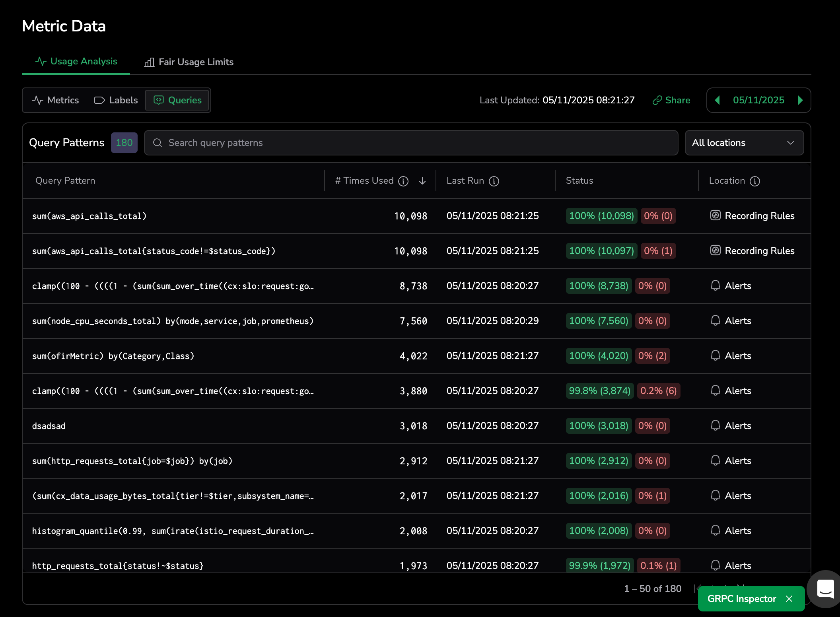Select the Queries view toggle
This screenshot has width=840, height=617.
point(178,100)
